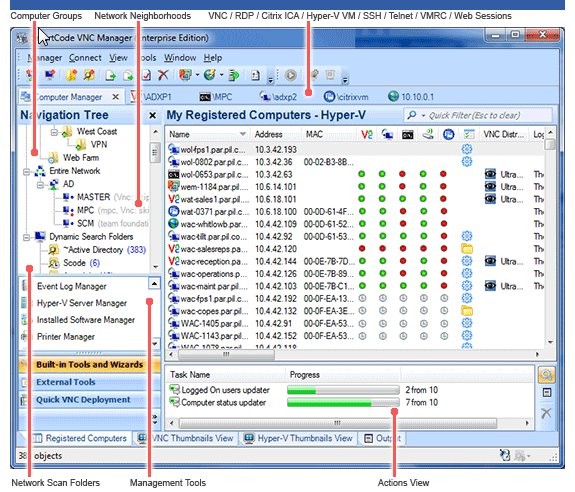Click the server with green arrow toolbar icon
575x492 pixels.
(x=234, y=76)
